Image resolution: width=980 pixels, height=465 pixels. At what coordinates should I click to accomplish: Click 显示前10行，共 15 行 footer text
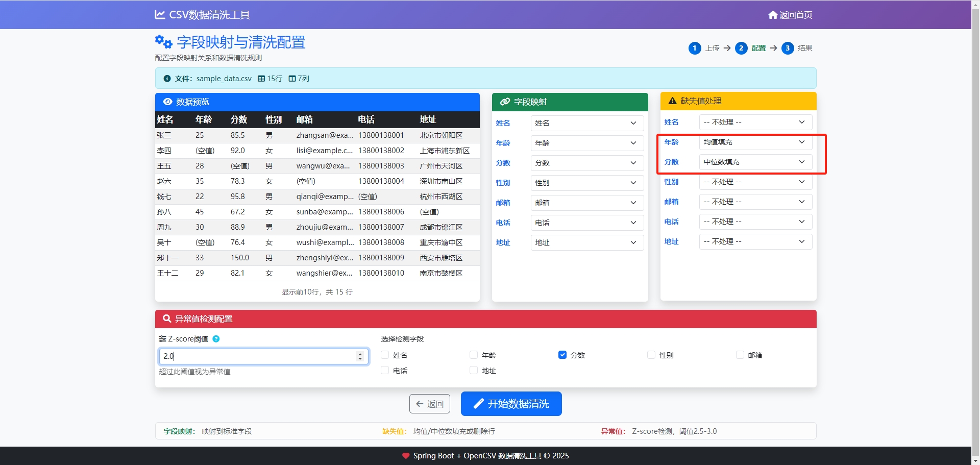coord(317,292)
